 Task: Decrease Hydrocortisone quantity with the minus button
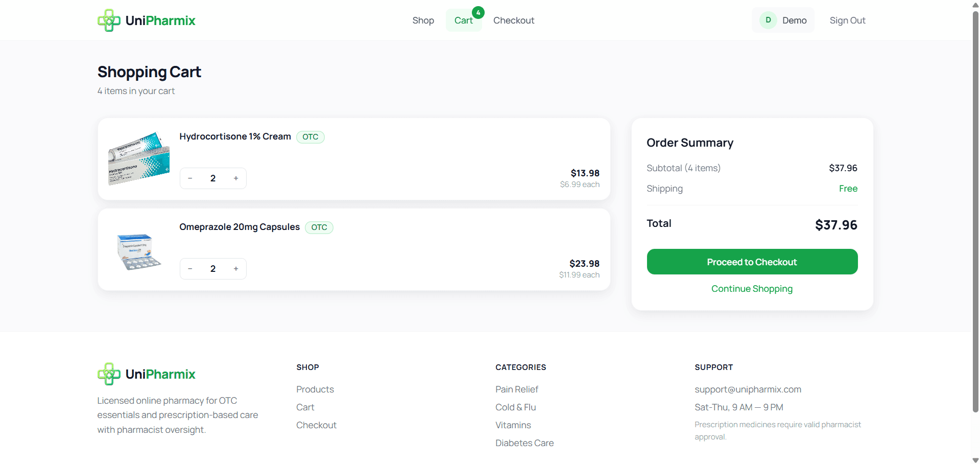pyautogui.click(x=190, y=178)
